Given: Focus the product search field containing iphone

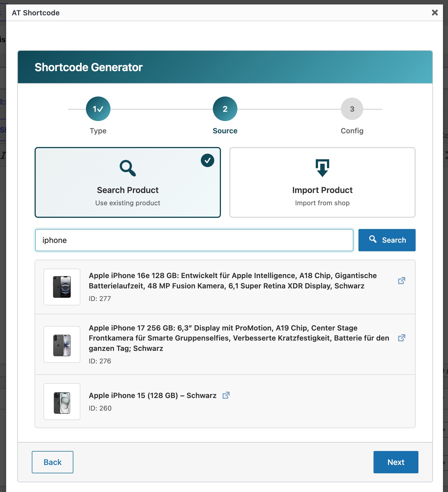Looking at the screenshot, I should [194, 240].
